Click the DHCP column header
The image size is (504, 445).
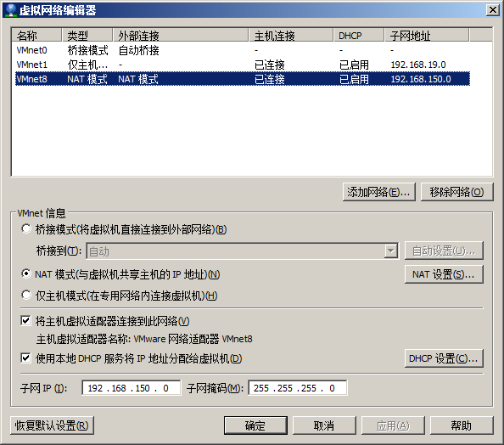pos(359,35)
